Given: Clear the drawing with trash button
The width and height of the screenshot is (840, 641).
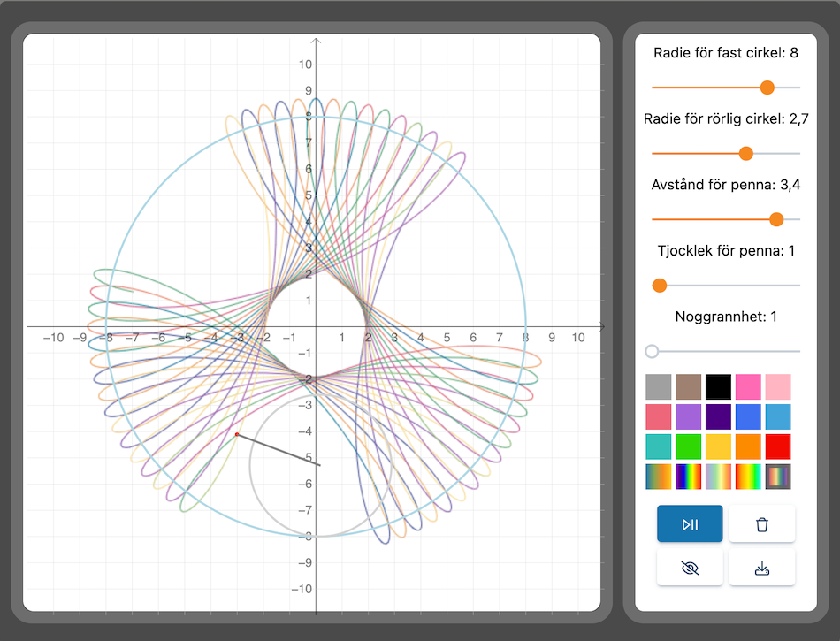Looking at the screenshot, I should pyautogui.click(x=762, y=523).
